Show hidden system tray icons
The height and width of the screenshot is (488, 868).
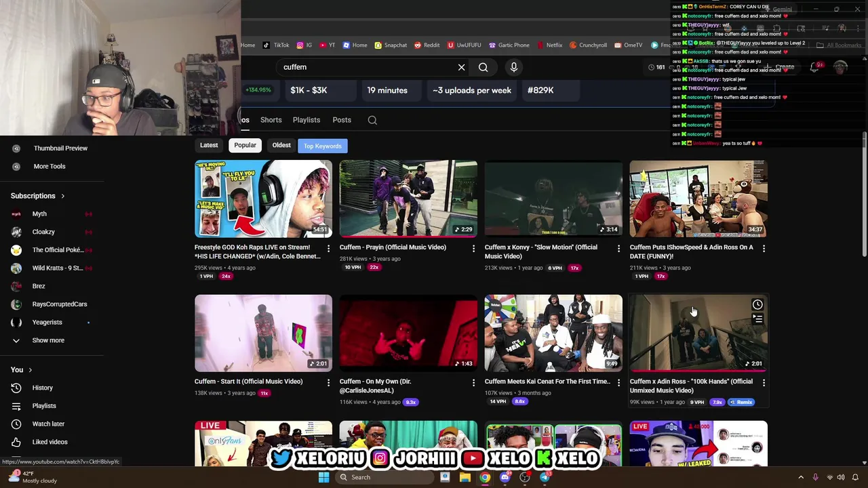[x=801, y=477]
